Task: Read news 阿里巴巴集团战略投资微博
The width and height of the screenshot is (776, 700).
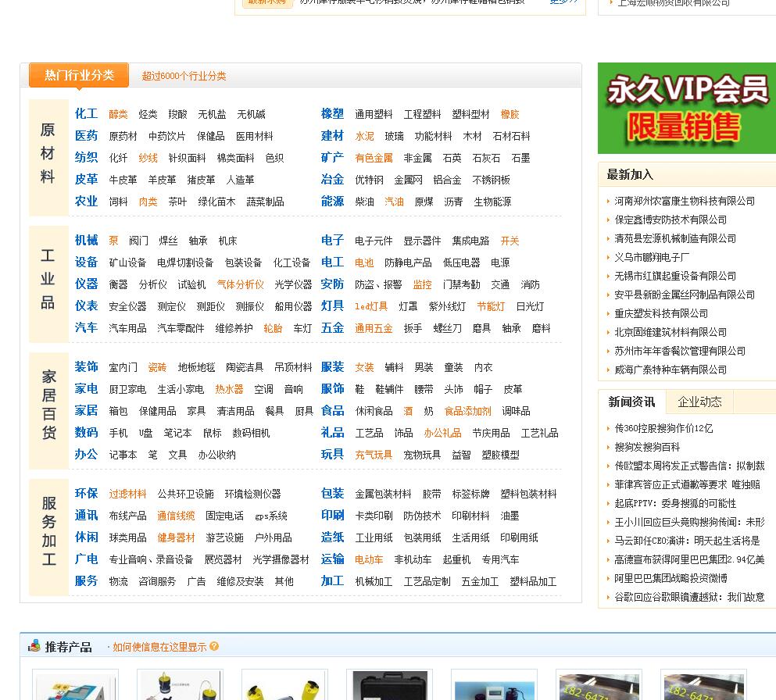Action: [671, 578]
